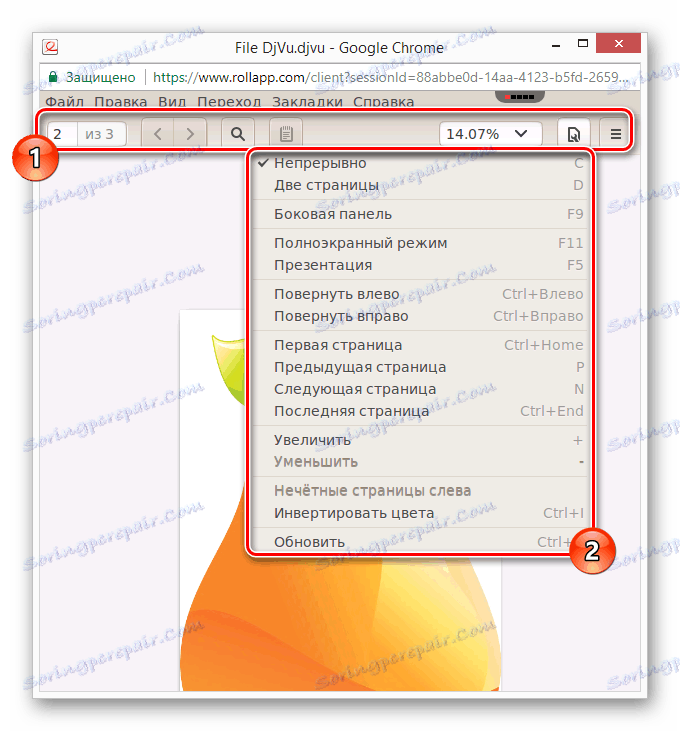Open the Файл menu
Viewport: 680px width, 731px height.
click(64, 102)
